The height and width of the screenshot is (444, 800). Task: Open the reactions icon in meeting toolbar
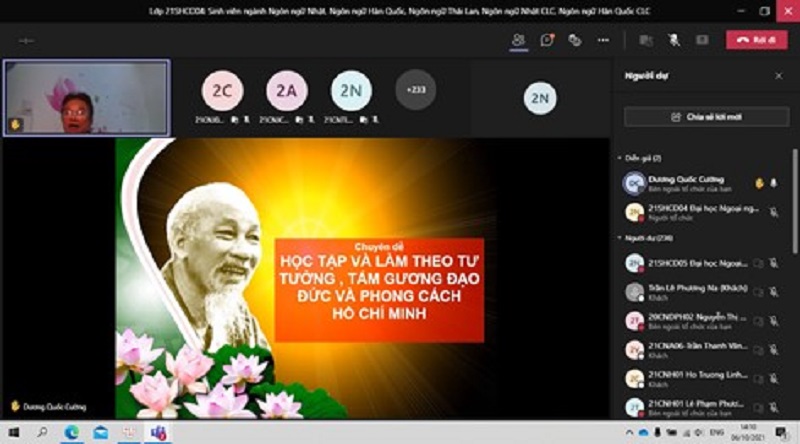pyautogui.click(x=575, y=40)
